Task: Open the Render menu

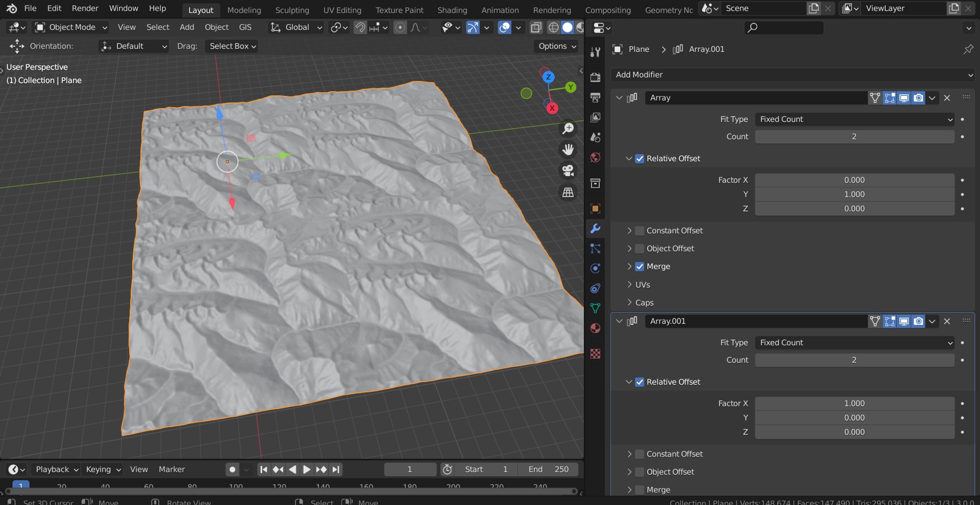Action: coord(85,8)
